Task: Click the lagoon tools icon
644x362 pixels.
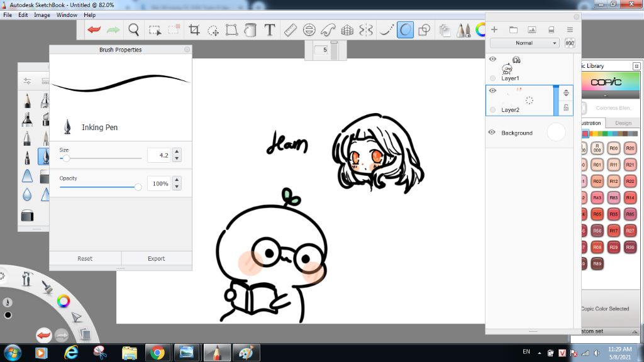Action: (27, 278)
